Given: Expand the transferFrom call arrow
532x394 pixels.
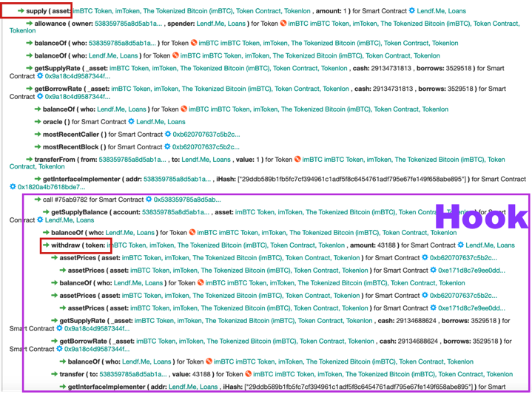Looking at the screenshot, I should (x=30, y=159).
